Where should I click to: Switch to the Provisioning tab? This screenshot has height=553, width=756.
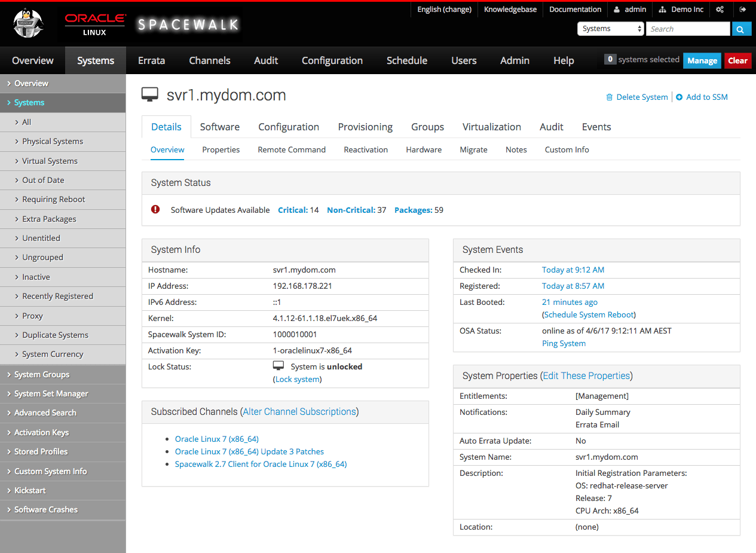[x=365, y=127]
